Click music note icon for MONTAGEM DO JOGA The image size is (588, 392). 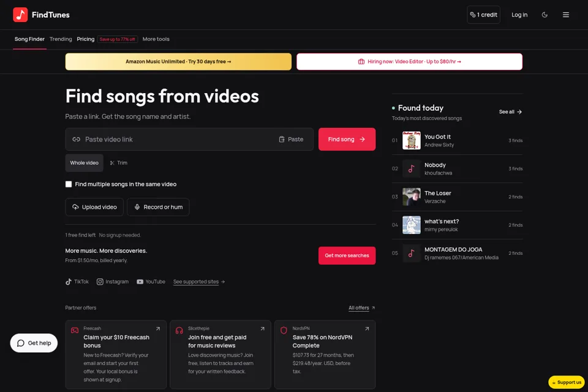[x=412, y=253]
